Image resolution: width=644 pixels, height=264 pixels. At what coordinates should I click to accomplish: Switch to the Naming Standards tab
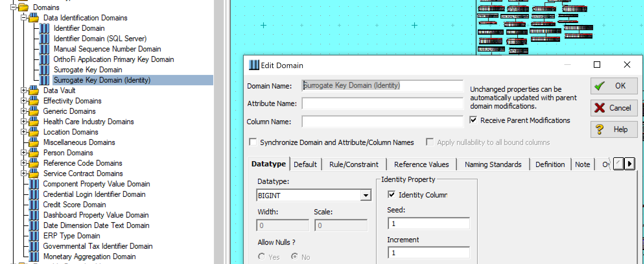point(493,164)
